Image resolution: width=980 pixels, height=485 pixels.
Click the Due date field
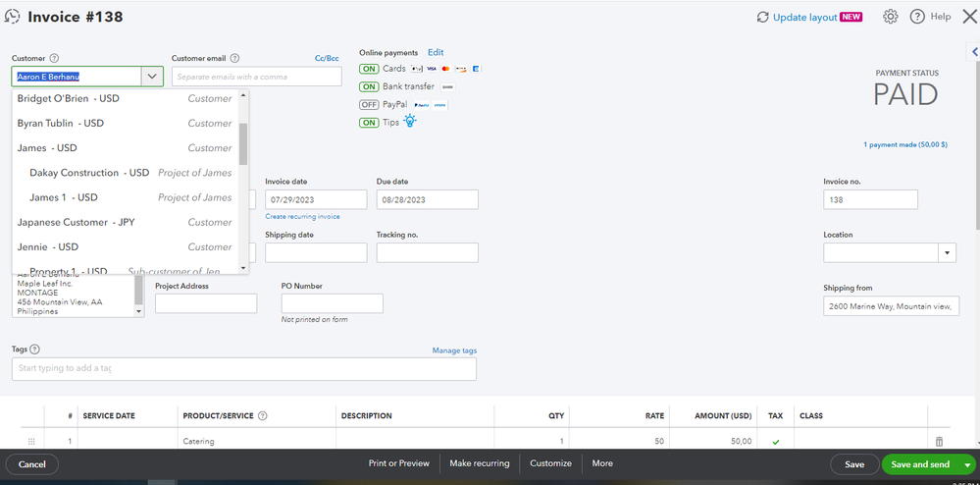coord(427,199)
